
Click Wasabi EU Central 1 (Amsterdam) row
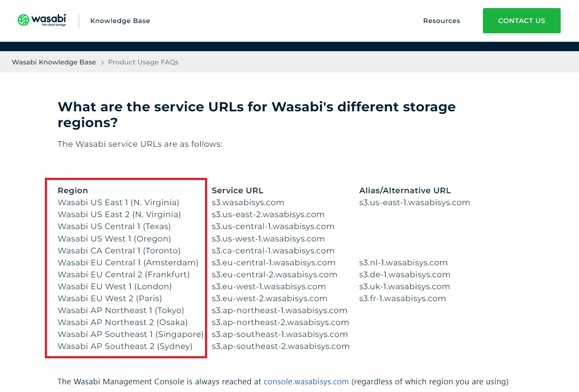pyautogui.click(x=128, y=263)
